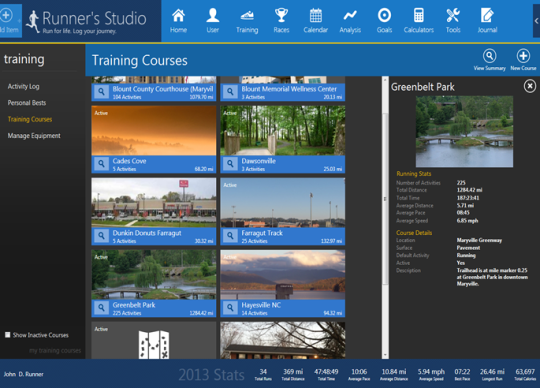Click the Greenbelt Park detail panel image
The width and height of the screenshot is (540, 388).
pos(464,132)
